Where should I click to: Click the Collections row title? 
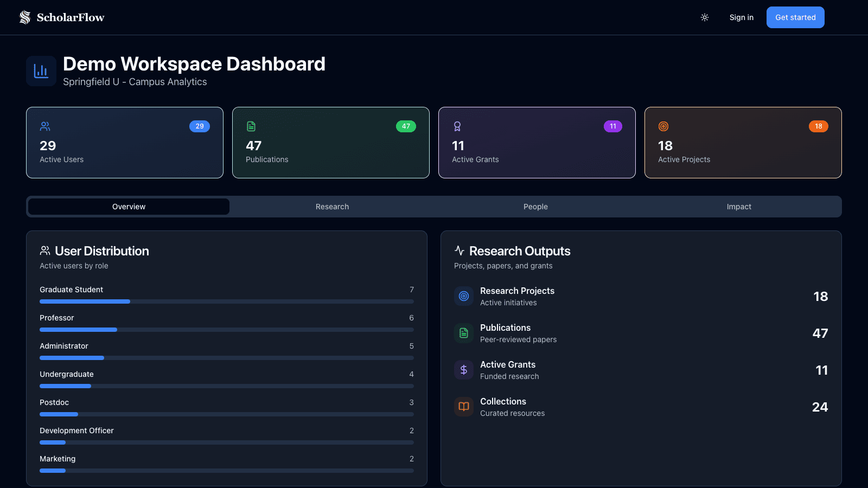tap(503, 401)
